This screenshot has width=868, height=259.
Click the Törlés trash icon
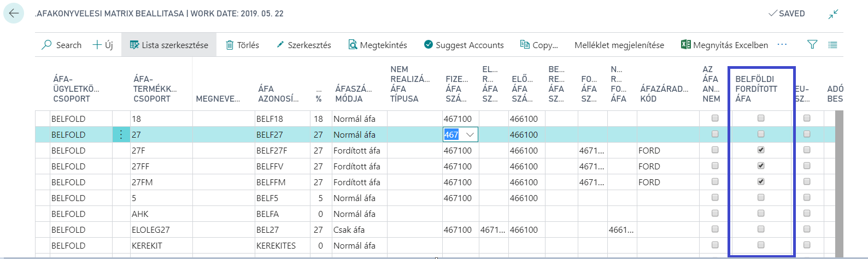(x=230, y=45)
